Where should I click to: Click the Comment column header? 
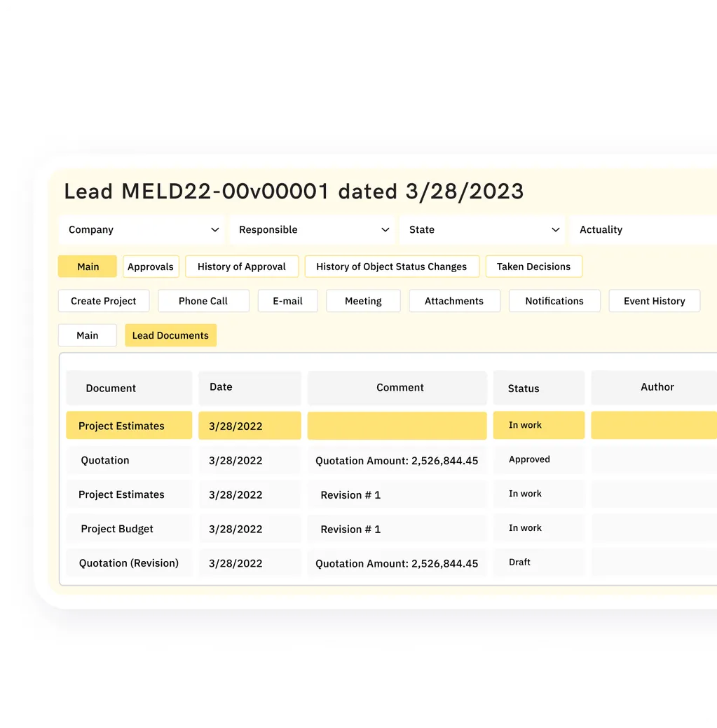397,388
